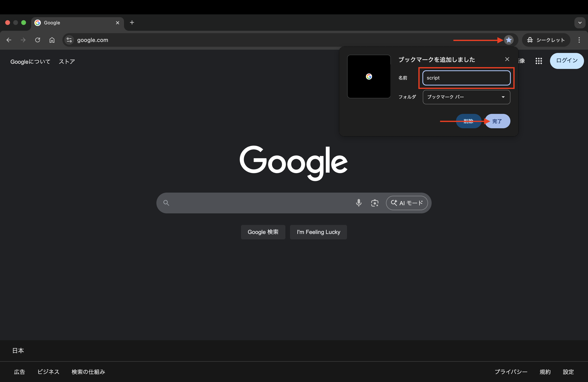The height and width of the screenshot is (382, 588).
Task: Click the bookmark star icon
Action: click(x=508, y=40)
